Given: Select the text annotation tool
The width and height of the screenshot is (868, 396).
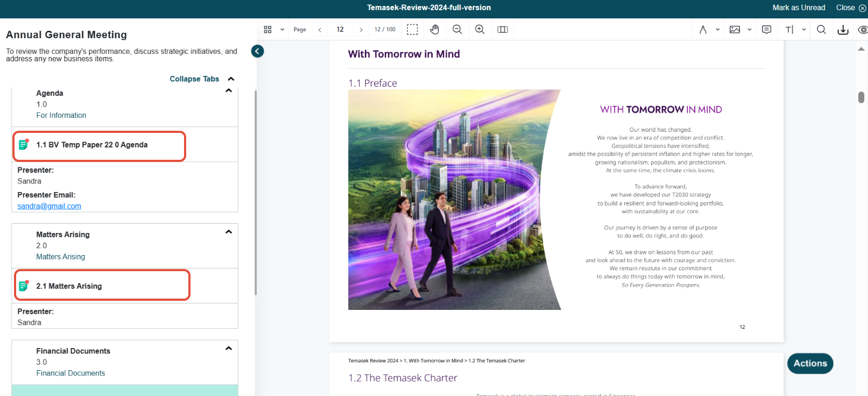Looking at the screenshot, I should pyautogui.click(x=789, y=30).
